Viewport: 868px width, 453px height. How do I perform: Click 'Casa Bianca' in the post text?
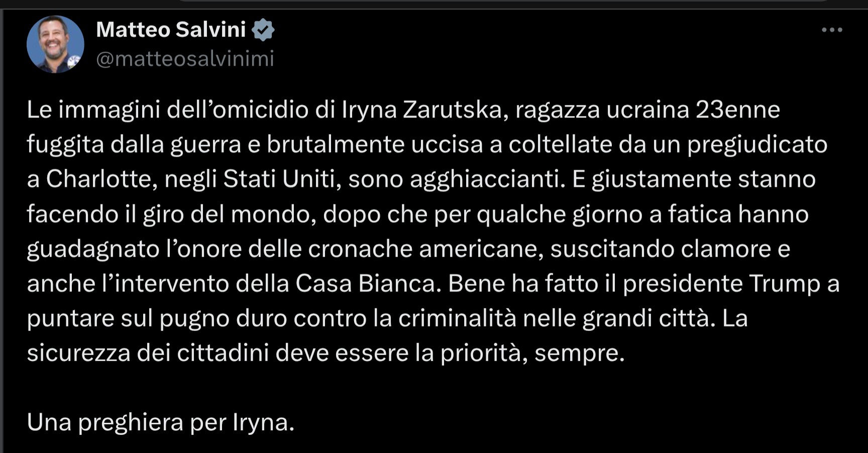pos(365,284)
